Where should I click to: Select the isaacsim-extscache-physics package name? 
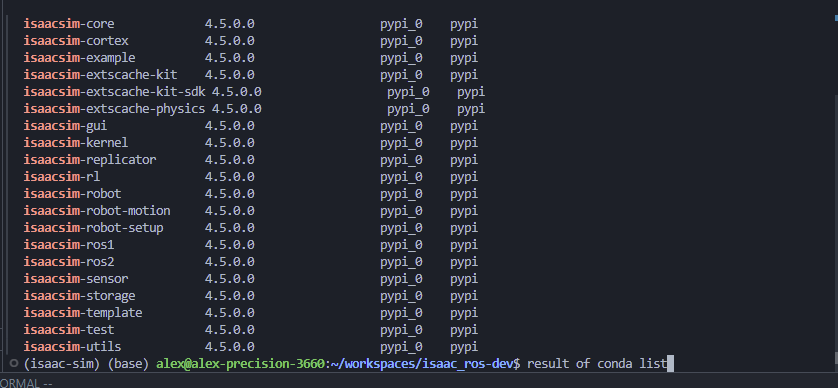coord(114,110)
